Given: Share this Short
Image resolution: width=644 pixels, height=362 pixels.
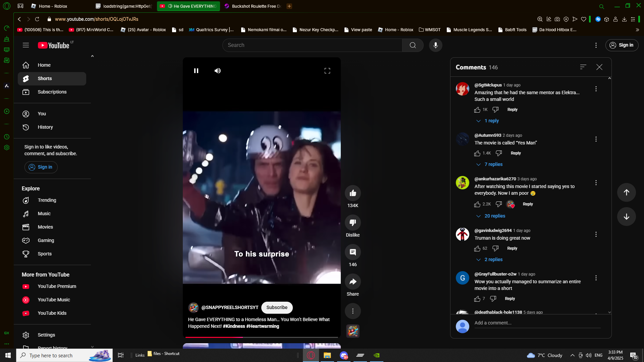Looking at the screenshot, I should click(x=353, y=282).
